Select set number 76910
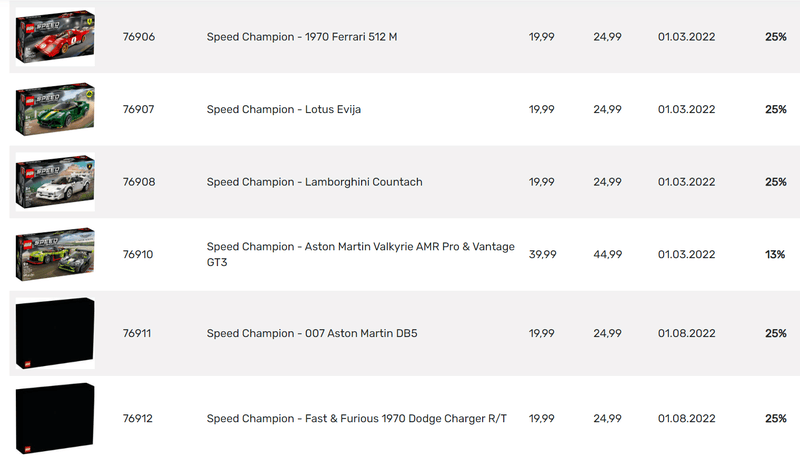The height and width of the screenshot is (459, 800). pos(138,254)
